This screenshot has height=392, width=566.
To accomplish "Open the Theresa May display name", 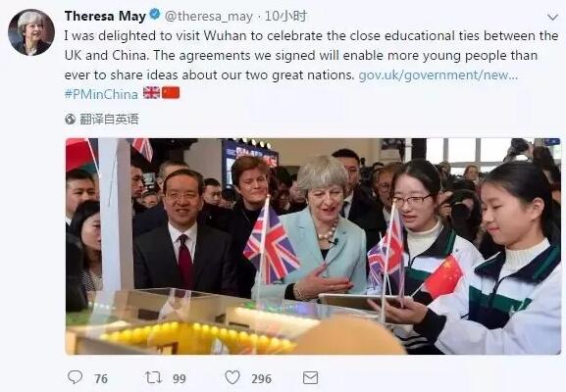I will [105, 16].
